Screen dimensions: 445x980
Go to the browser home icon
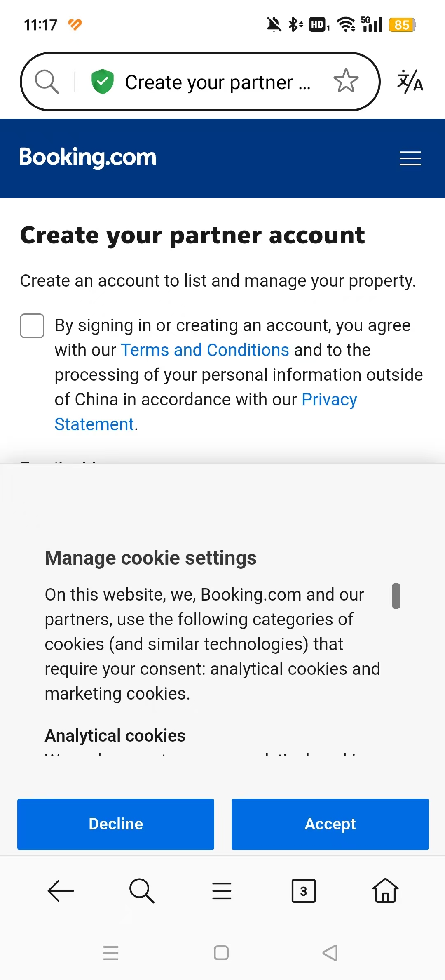tap(385, 891)
